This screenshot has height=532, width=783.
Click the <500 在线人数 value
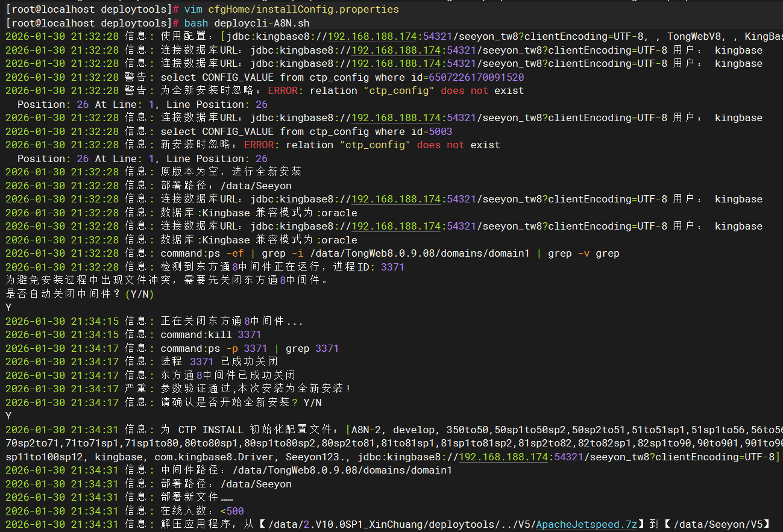click(x=232, y=511)
